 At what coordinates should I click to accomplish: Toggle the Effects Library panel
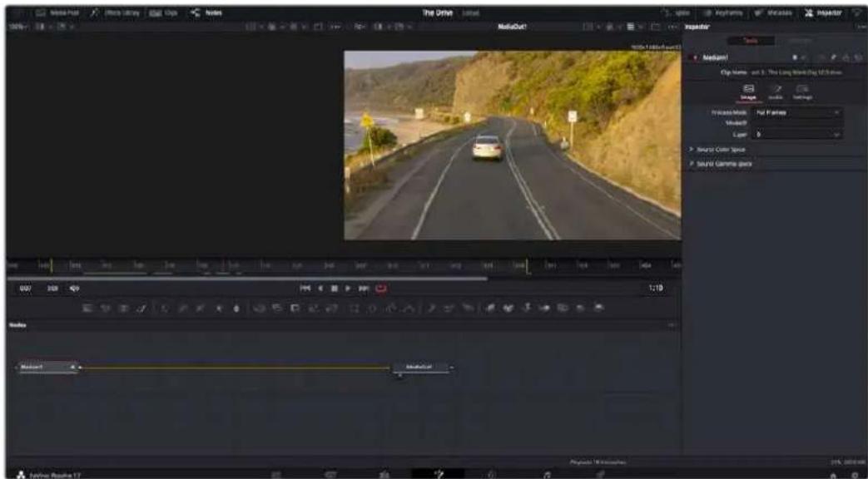(x=115, y=12)
